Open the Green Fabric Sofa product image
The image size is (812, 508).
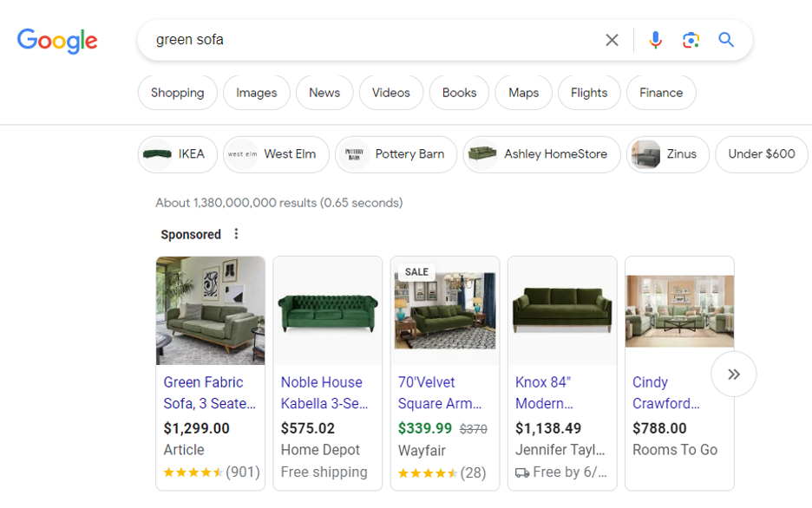coord(210,311)
